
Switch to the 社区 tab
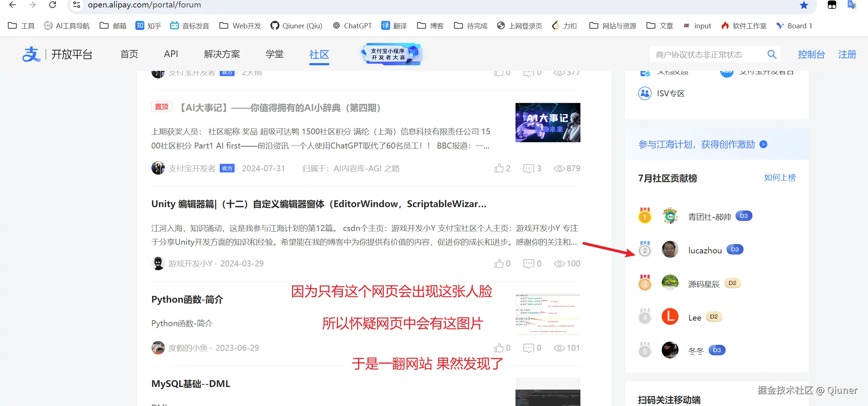point(319,54)
